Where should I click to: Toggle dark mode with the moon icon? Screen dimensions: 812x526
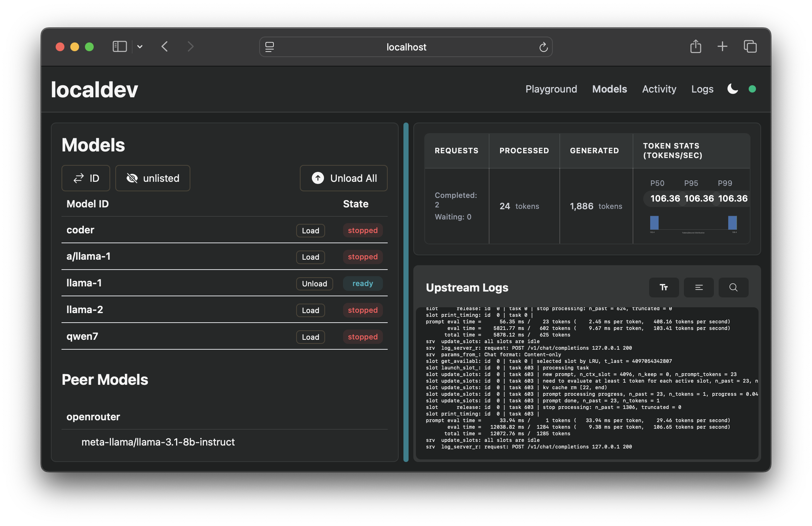click(733, 89)
